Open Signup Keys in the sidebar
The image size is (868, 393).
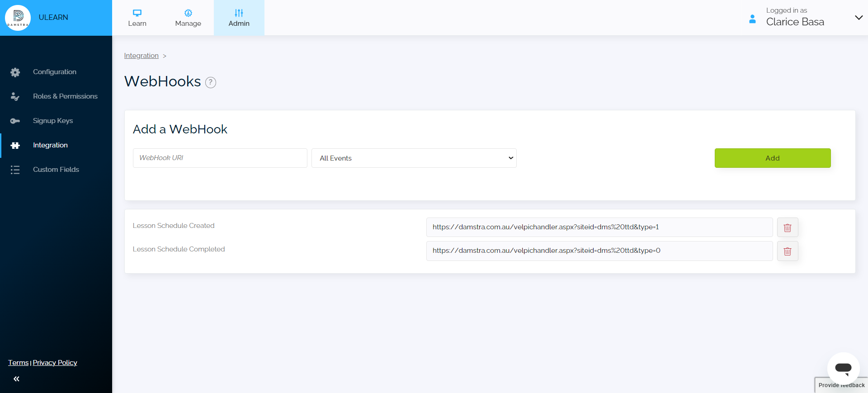(x=56, y=121)
